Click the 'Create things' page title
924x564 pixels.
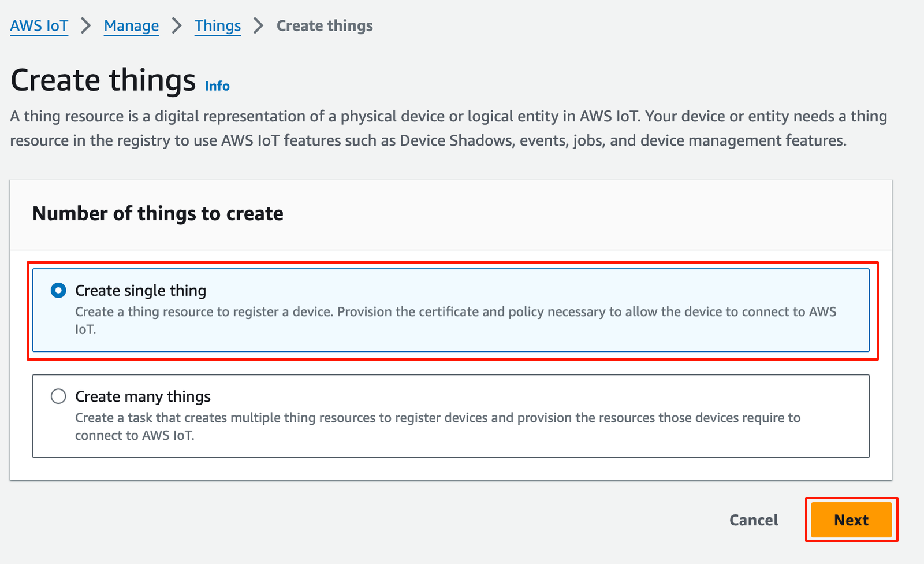[x=103, y=80]
